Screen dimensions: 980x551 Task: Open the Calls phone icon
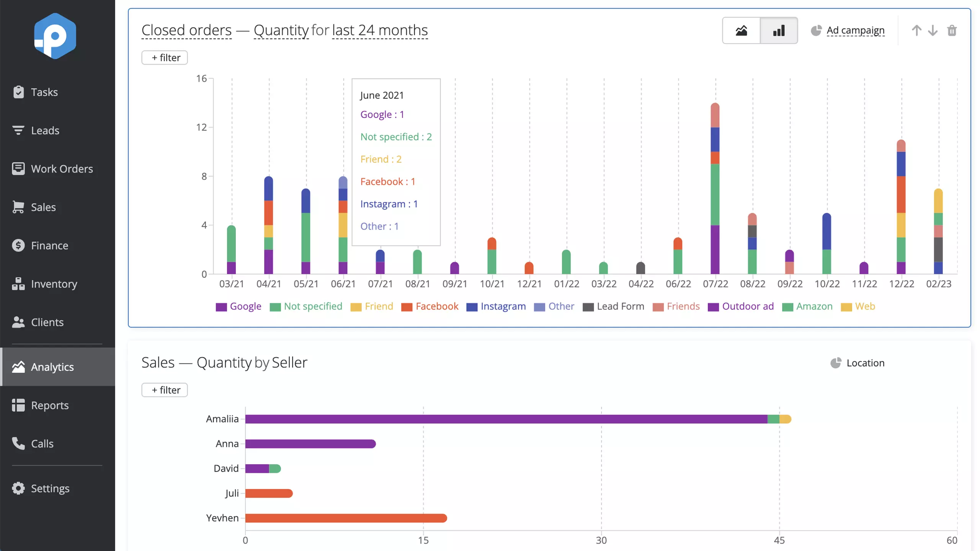point(18,443)
